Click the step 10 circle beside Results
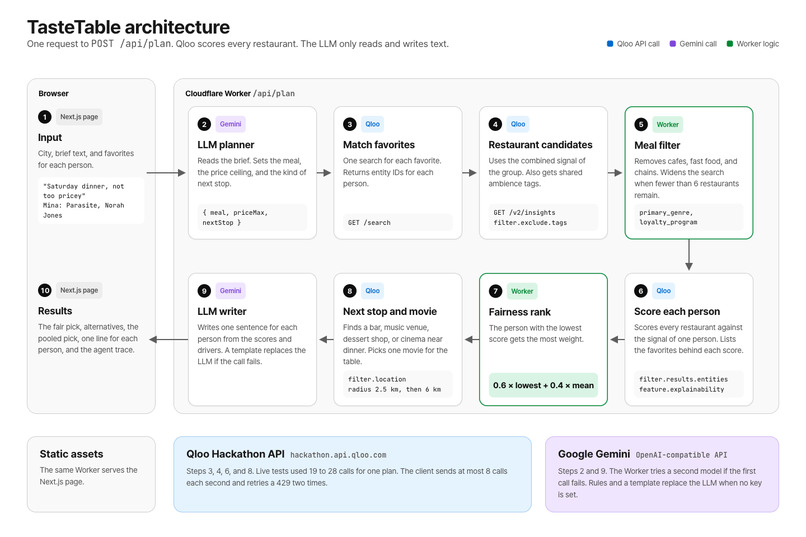 pos(45,290)
